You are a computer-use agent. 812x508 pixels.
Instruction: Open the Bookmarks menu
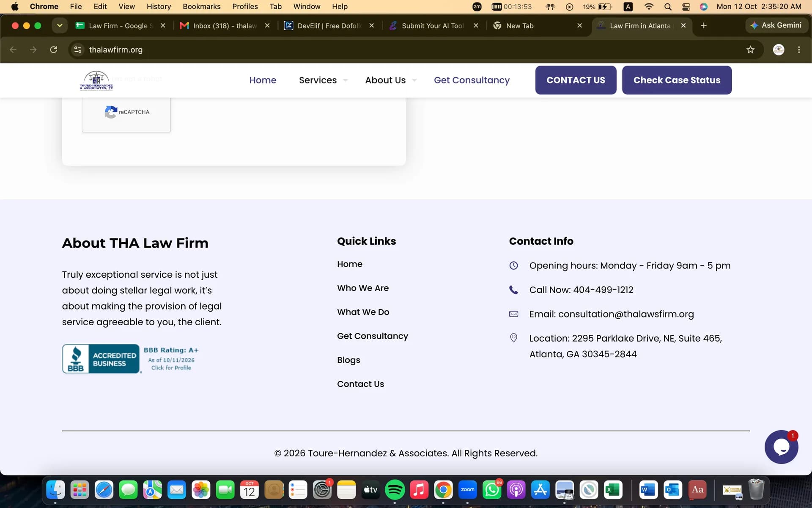point(201,6)
